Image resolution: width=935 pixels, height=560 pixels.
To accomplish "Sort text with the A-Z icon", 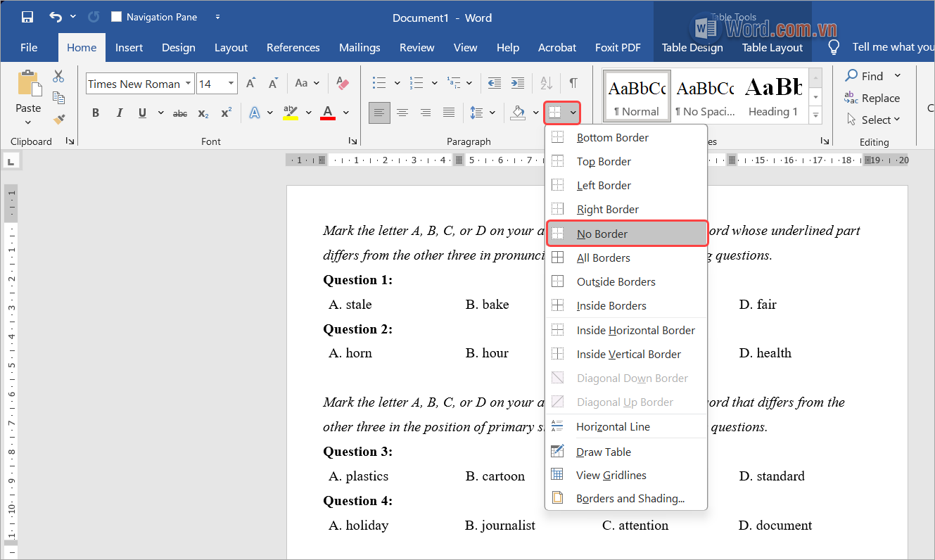I will pos(547,83).
